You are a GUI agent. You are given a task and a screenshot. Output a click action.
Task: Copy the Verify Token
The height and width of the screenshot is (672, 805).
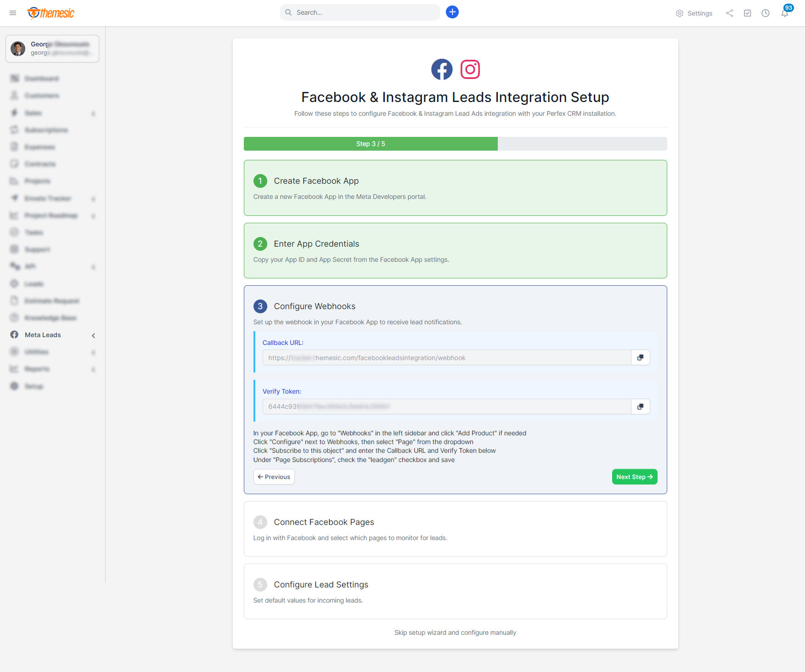640,407
